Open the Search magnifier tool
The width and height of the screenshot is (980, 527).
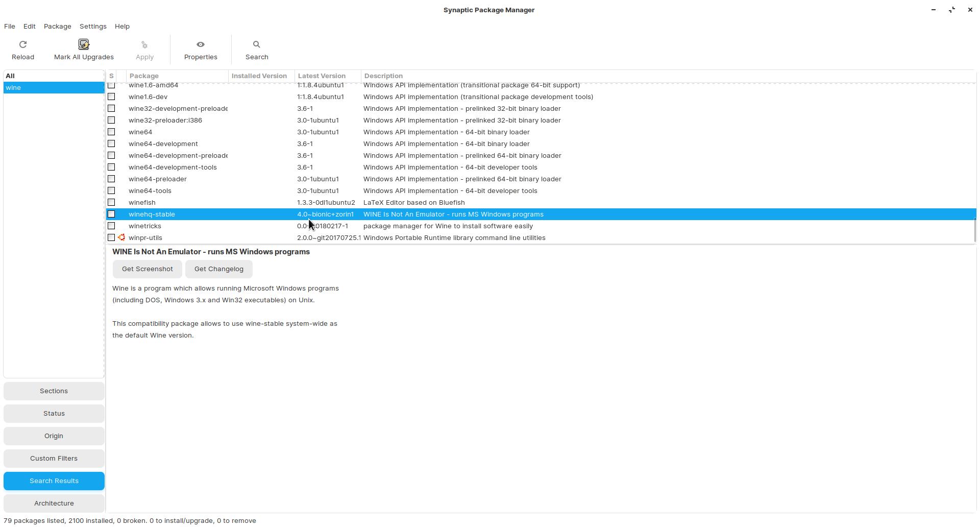(257, 44)
